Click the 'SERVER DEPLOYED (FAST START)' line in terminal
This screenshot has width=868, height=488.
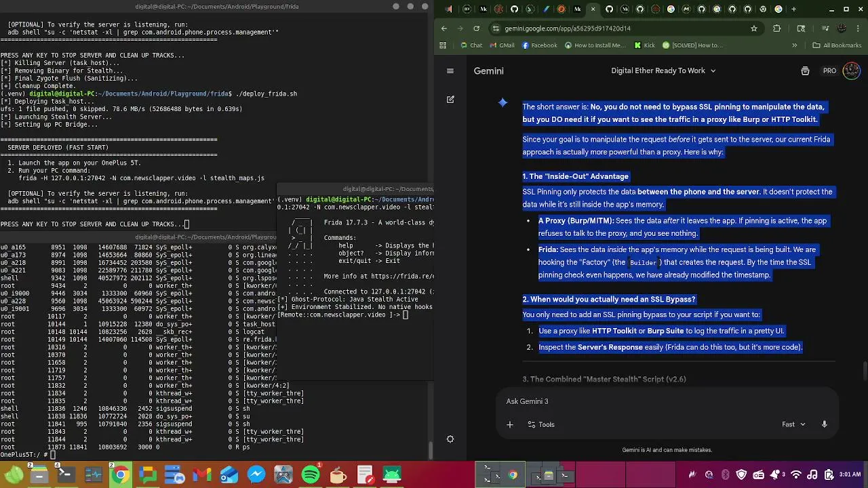coord(58,147)
